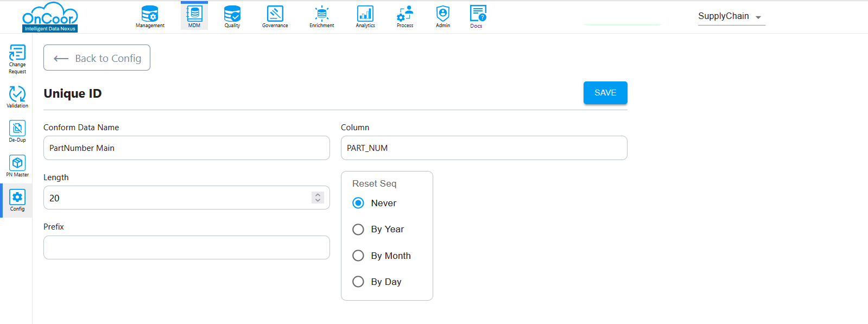Choose the By Month reset option

[x=358, y=256]
